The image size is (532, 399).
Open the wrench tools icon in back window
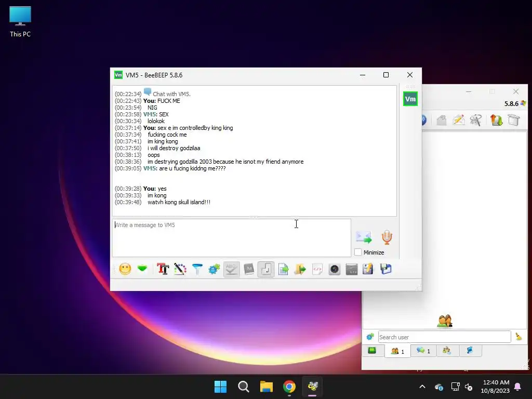coord(476,120)
